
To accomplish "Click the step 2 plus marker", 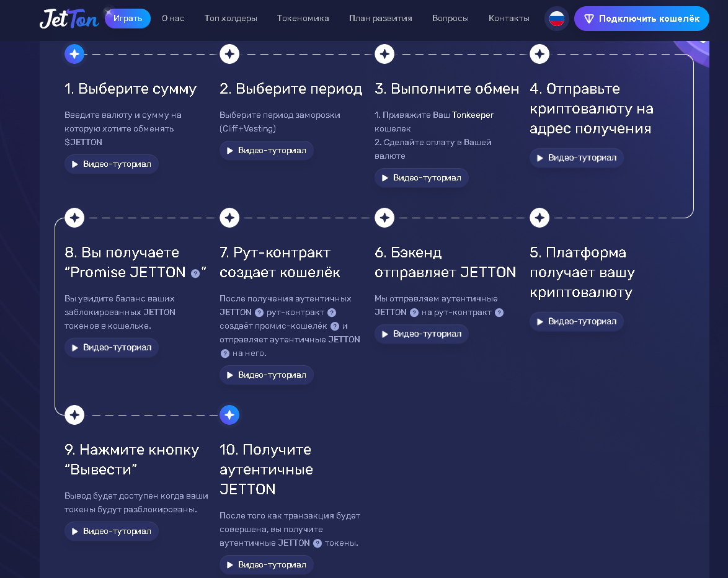I will pos(229,55).
